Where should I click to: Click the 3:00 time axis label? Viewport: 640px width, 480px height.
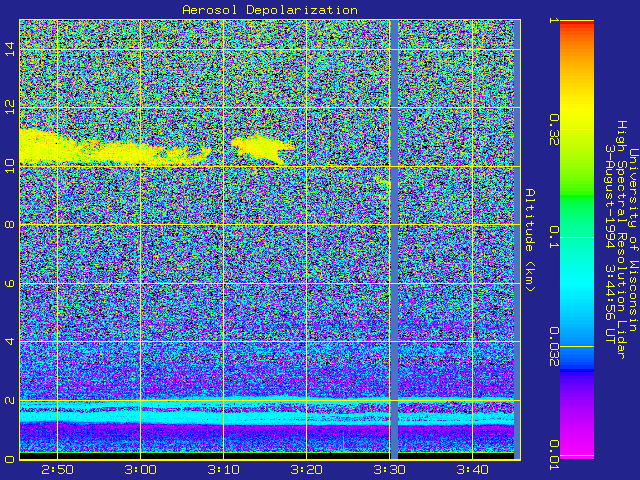(140, 470)
